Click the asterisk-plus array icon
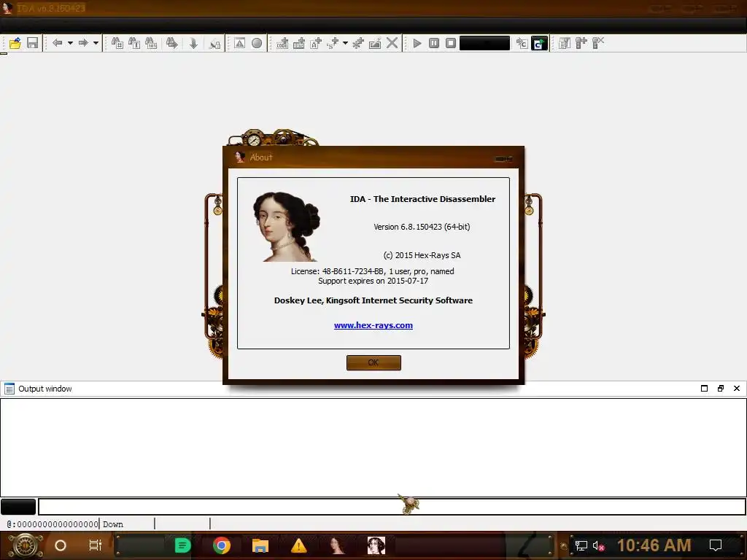This screenshot has width=747, height=560. click(357, 43)
